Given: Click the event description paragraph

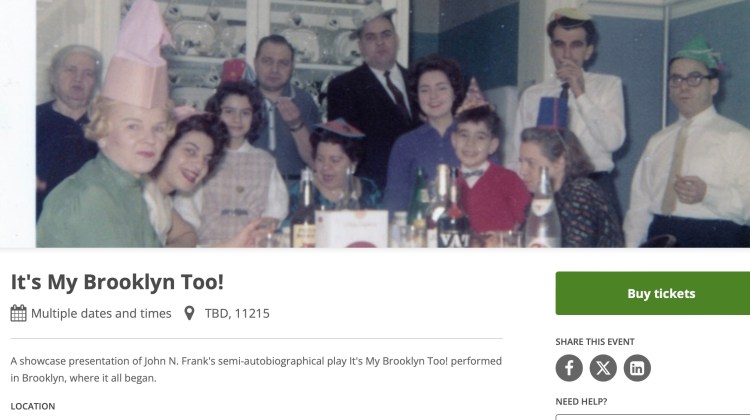Looking at the screenshot, I should click(256, 369).
